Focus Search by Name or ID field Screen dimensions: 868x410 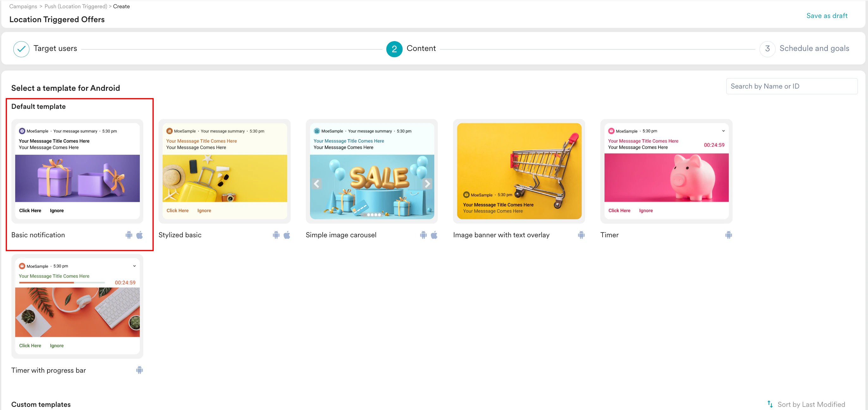click(791, 86)
